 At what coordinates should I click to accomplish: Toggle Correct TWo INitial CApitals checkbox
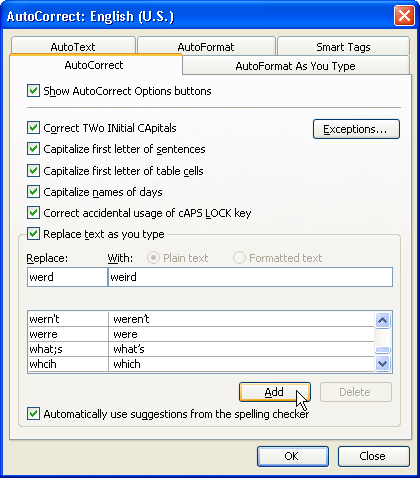point(33,128)
